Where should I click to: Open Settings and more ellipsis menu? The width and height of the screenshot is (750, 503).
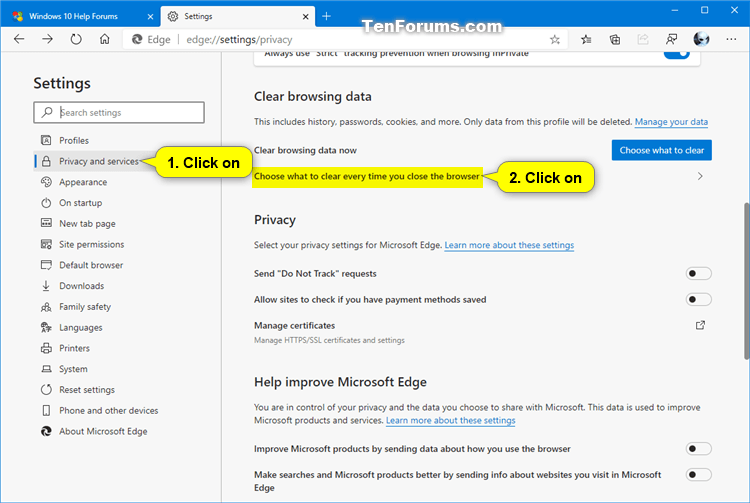(731, 39)
